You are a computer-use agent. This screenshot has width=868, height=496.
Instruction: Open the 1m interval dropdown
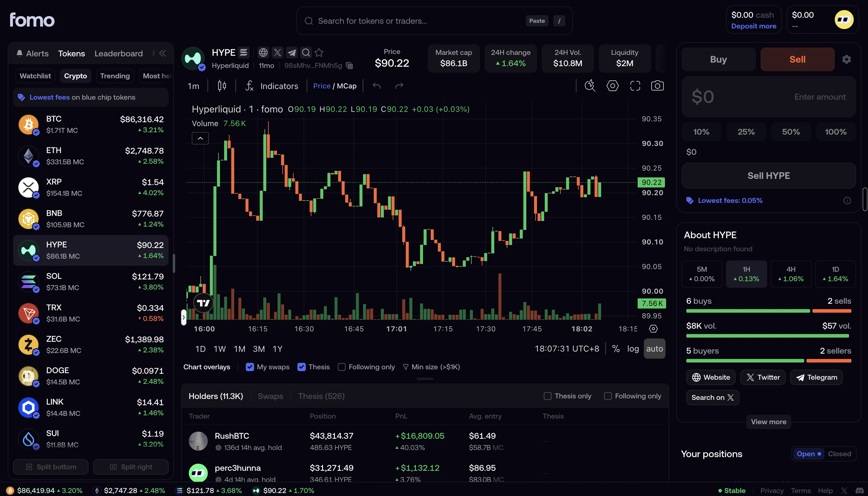point(193,86)
